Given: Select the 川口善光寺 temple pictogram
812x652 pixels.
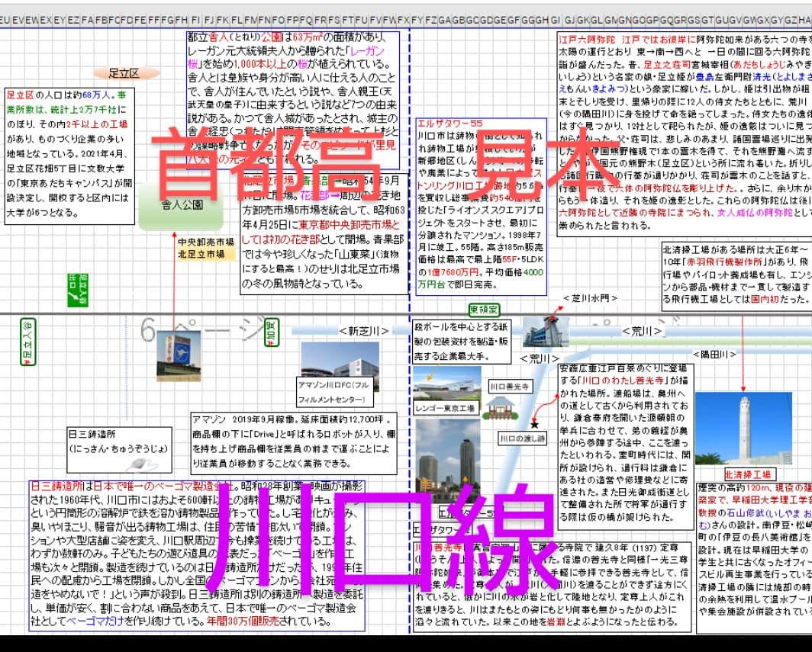Looking at the screenshot, I should pyautogui.click(x=500, y=408).
